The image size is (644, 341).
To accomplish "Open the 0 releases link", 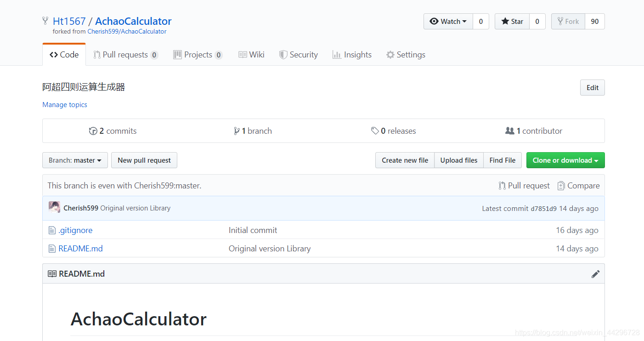I will (394, 131).
